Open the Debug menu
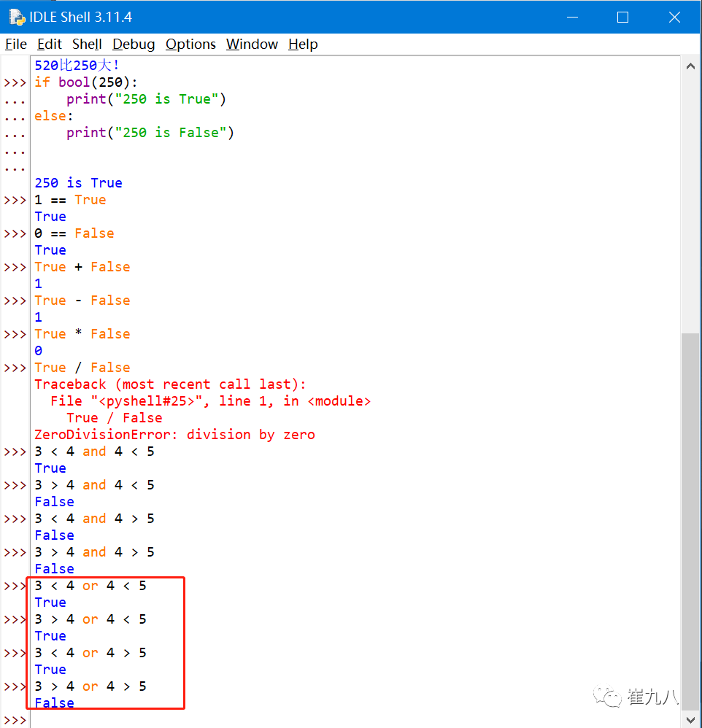Viewport: 702px width, 728px height. (x=134, y=44)
